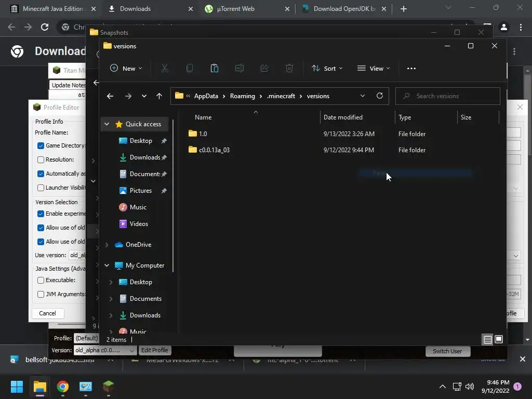Click AppData in the address breadcrumb

[206, 96]
